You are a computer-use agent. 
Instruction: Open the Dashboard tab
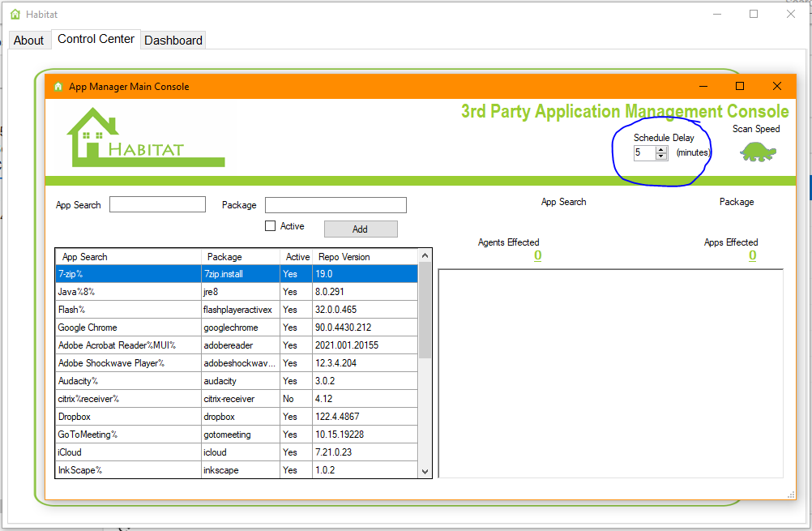click(x=173, y=40)
